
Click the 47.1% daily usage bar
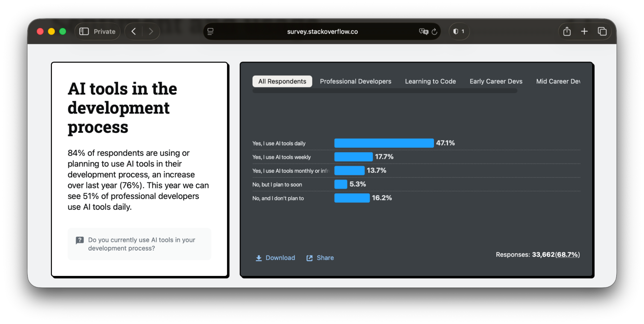384,143
